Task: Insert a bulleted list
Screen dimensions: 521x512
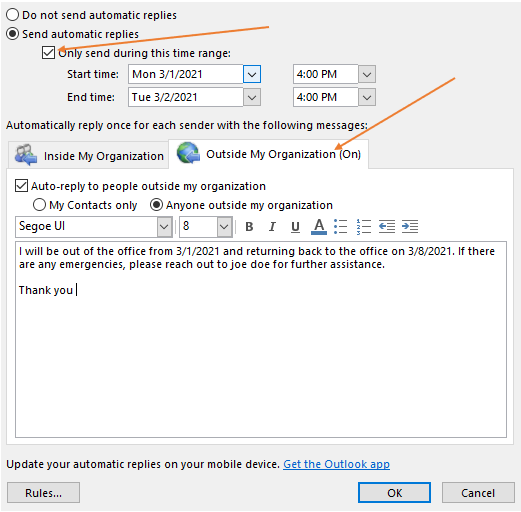Action: pyautogui.click(x=340, y=227)
